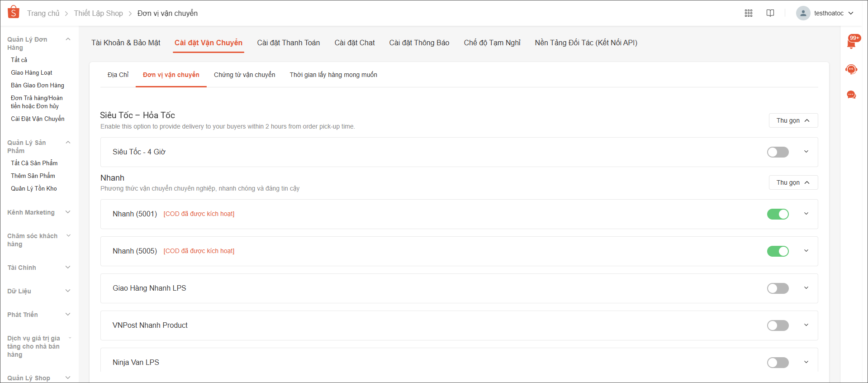
Task: Click the testhoatoc user avatar
Action: point(803,13)
